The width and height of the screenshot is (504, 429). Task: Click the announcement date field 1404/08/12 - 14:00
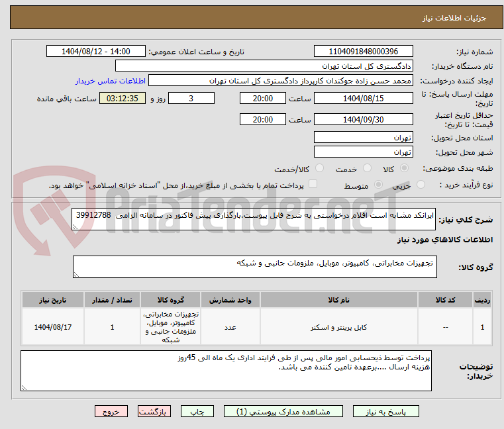(96, 51)
